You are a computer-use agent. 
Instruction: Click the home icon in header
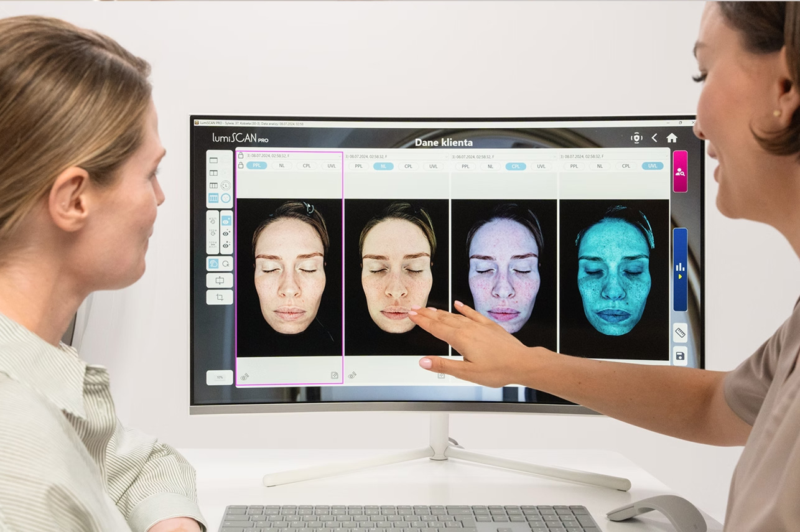pyautogui.click(x=671, y=138)
